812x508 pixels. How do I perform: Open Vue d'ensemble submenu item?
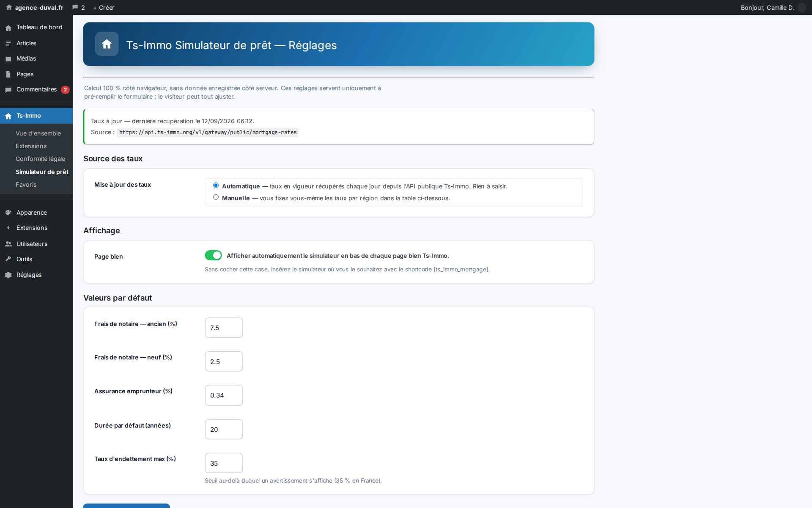(38, 133)
